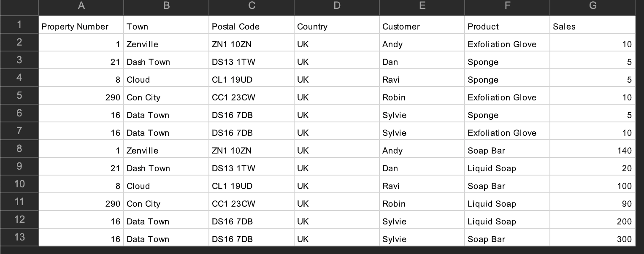The height and width of the screenshot is (254, 644).
Task: Click cell G8 showing 140
Action: click(x=593, y=151)
